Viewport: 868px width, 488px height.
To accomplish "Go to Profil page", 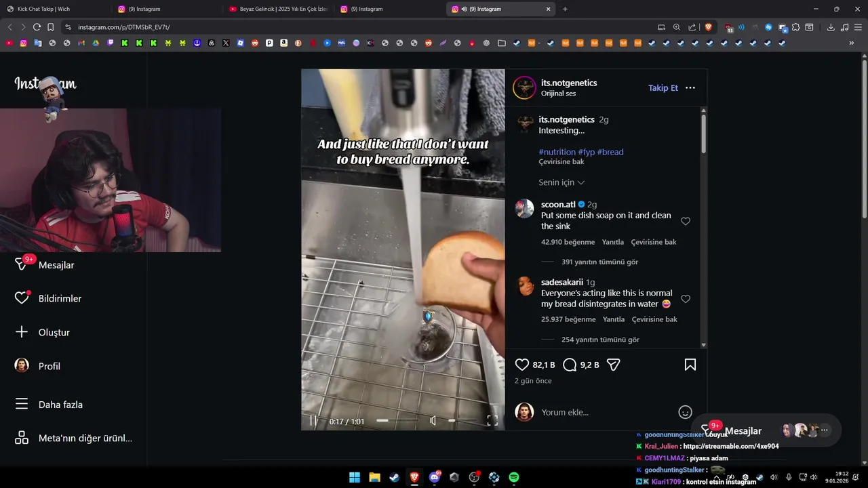I will 37,366.
